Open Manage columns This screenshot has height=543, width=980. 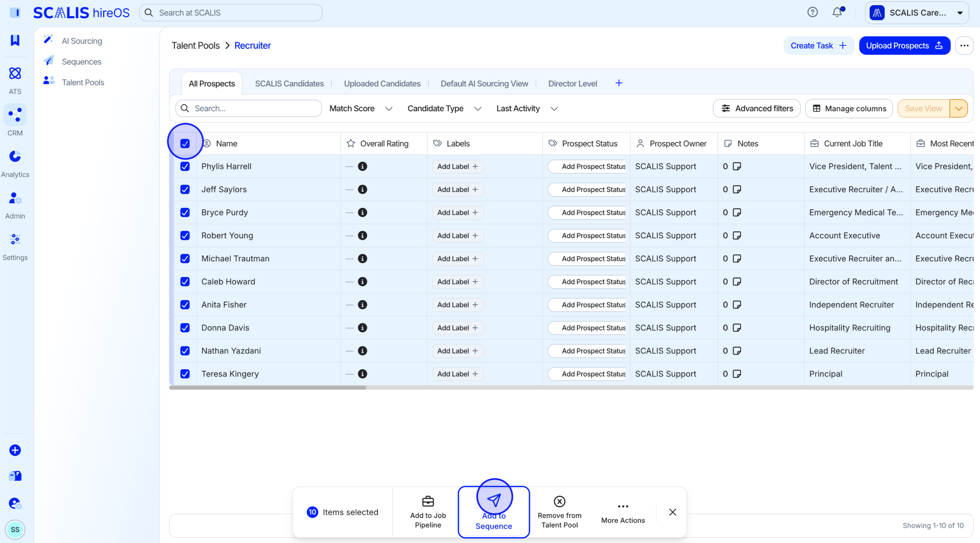849,109
